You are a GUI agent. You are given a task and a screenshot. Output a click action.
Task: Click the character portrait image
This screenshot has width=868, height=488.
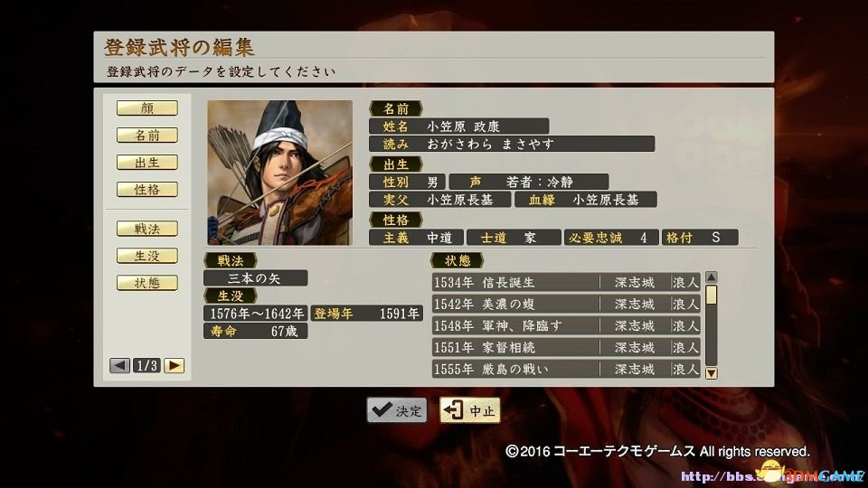[280, 173]
